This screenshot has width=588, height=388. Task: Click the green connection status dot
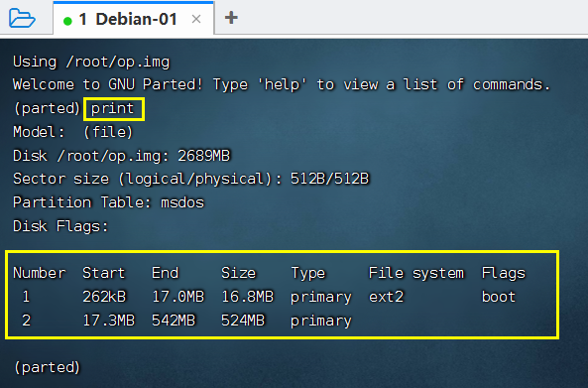point(67,21)
